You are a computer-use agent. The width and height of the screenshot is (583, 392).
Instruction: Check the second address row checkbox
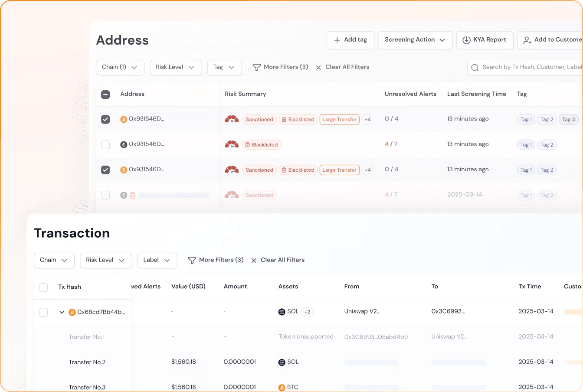pyautogui.click(x=105, y=144)
